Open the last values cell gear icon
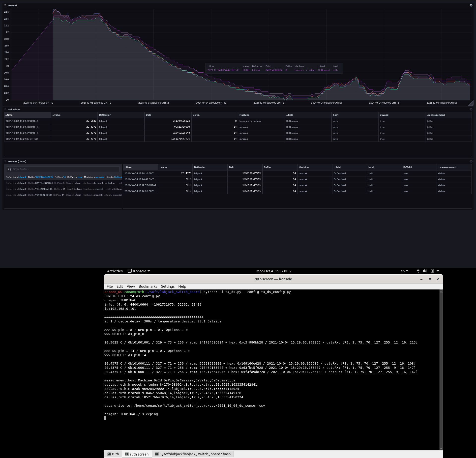The height and width of the screenshot is (458, 476). 471,110
